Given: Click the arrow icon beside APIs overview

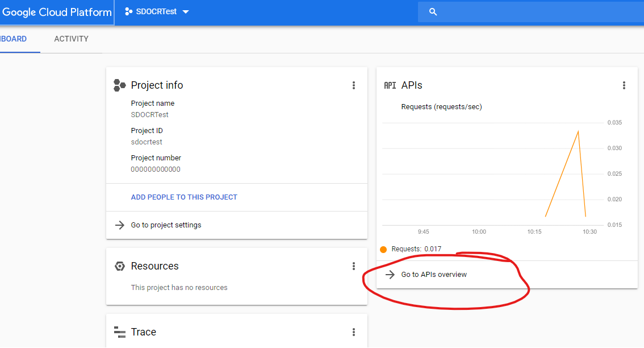Looking at the screenshot, I should 390,275.
